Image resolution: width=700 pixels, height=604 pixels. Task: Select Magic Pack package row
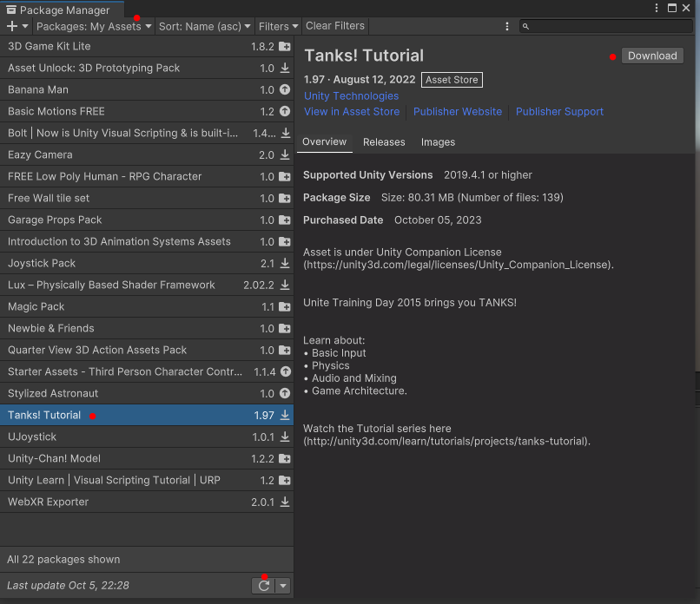point(147,307)
